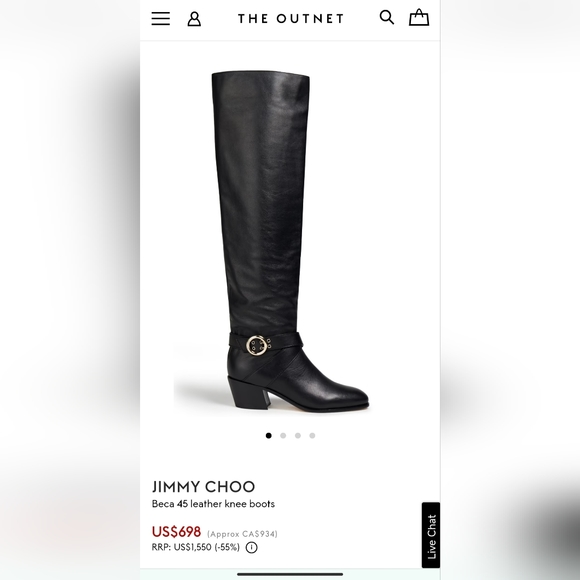Open the Jimmy Choo brand link
580x580 pixels.
[x=203, y=486]
